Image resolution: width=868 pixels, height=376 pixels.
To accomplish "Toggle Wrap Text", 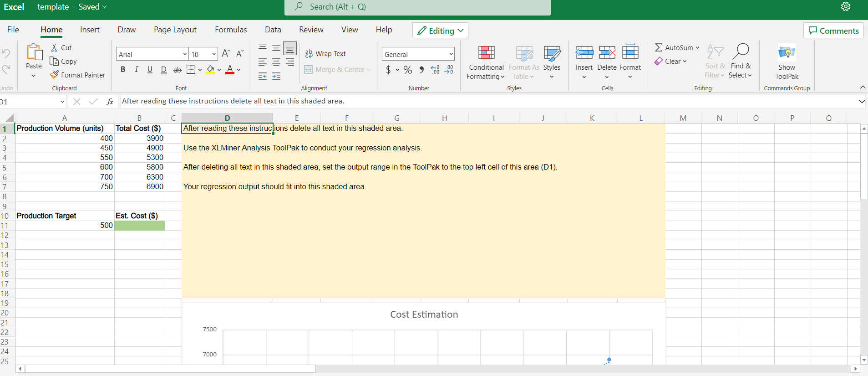I will (325, 54).
